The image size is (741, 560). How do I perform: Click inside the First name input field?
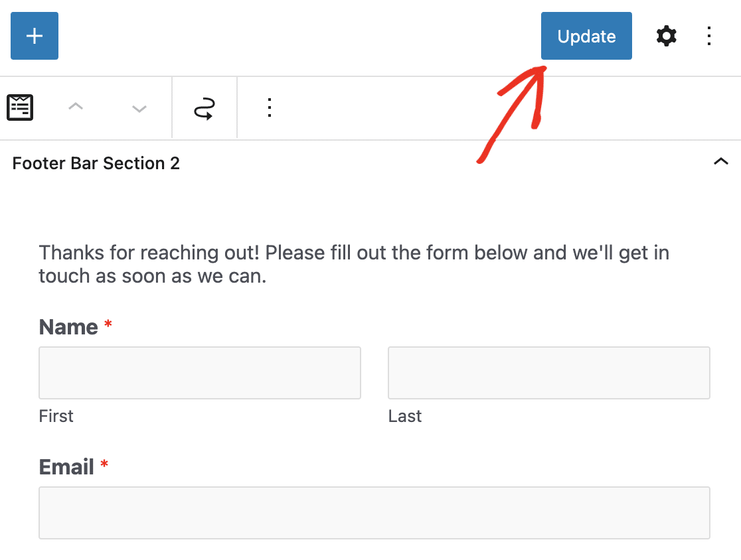point(199,372)
